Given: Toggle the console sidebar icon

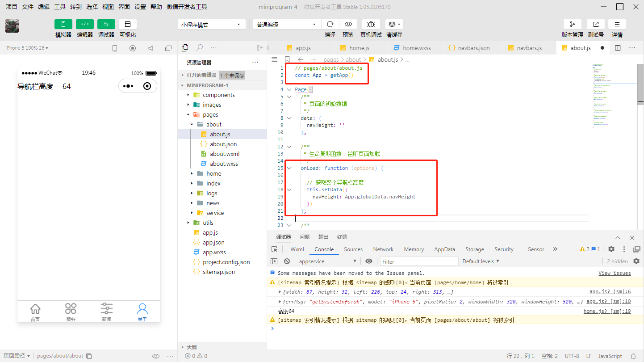Looking at the screenshot, I should tap(274, 261).
